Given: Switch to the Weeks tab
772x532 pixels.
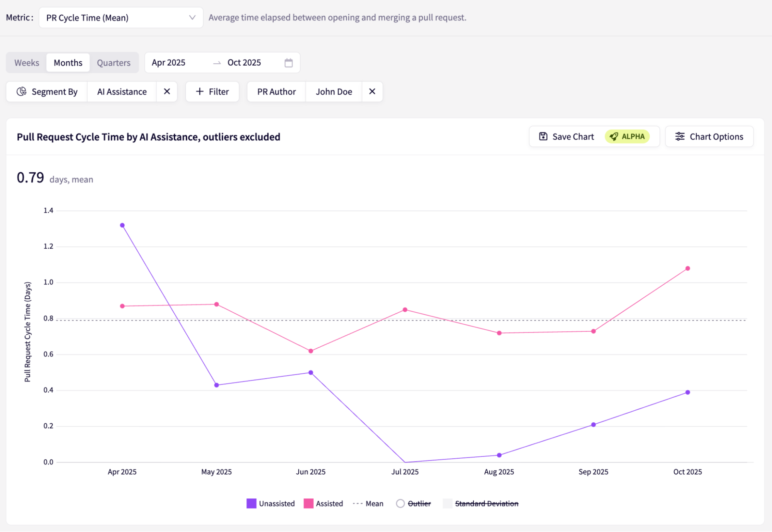Looking at the screenshot, I should point(27,63).
